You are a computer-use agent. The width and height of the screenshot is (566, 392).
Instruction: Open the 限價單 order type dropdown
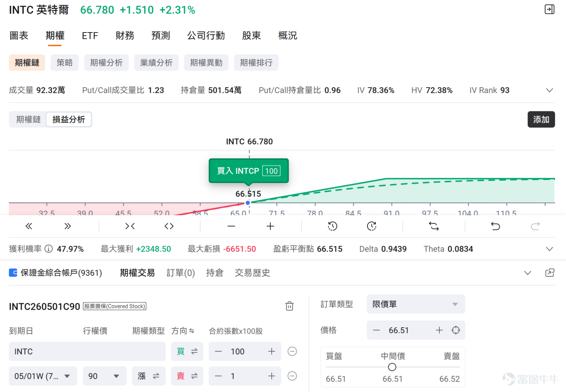416,304
